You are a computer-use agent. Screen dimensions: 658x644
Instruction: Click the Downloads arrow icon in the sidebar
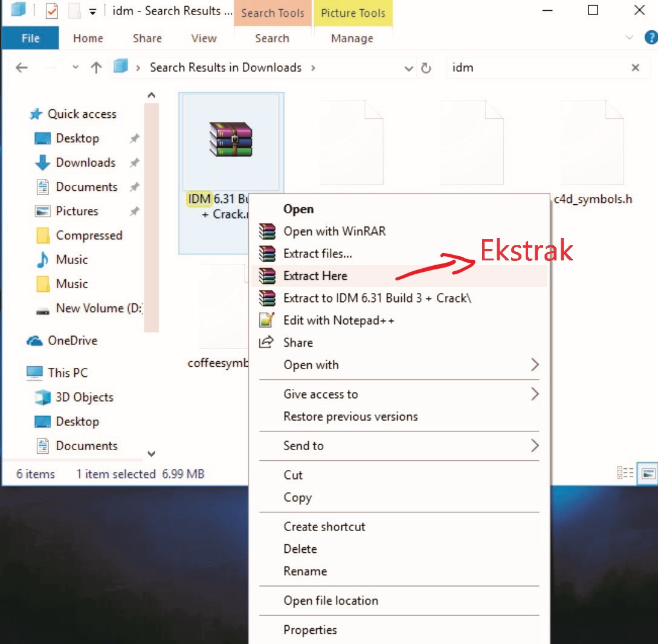coord(42,163)
